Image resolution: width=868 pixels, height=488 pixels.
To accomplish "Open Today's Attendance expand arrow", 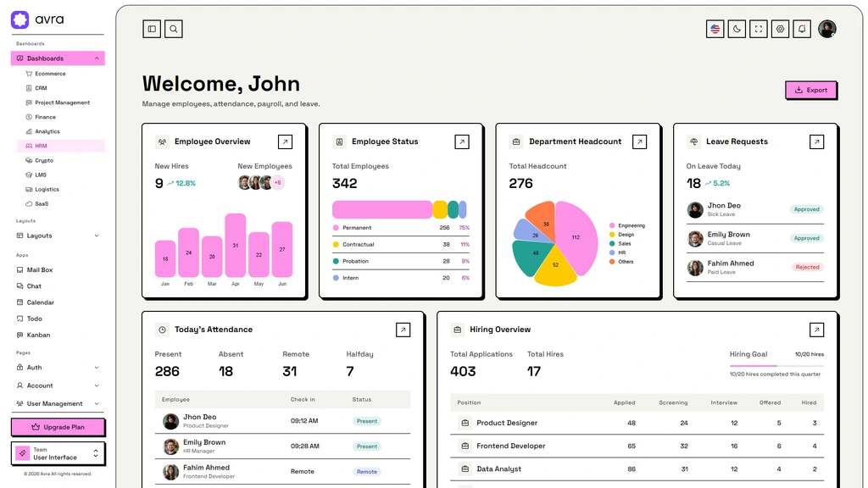I will (x=403, y=330).
